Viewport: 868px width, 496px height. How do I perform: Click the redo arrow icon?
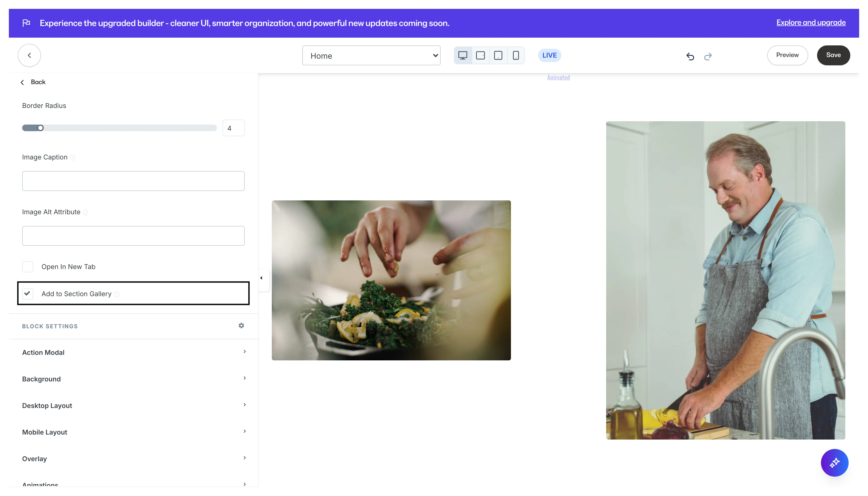pos(708,56)
